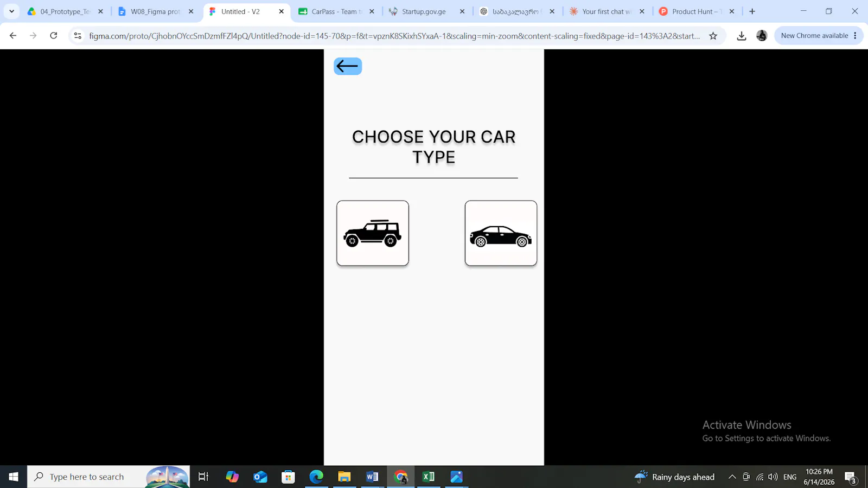Open the Chrome profile avatar
The width and height of the screenshot is (868, 488).
[x=762, y=36]
